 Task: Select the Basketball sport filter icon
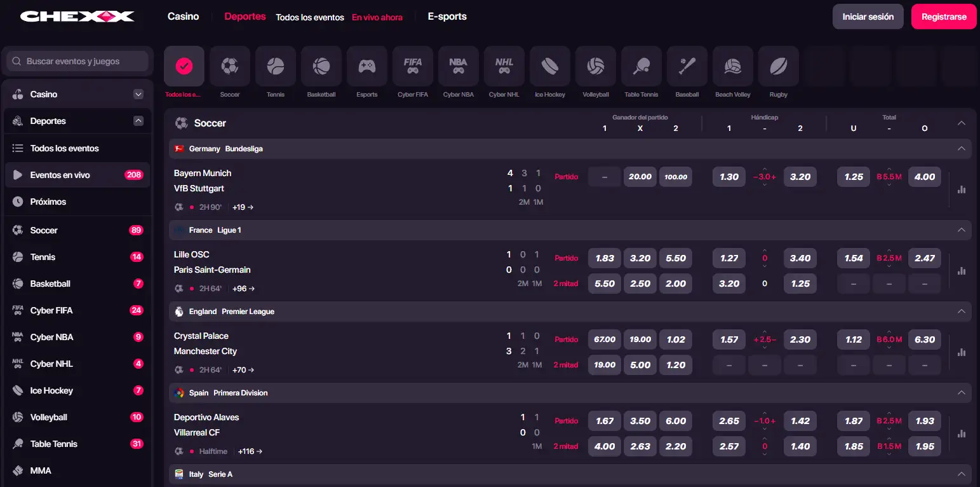click(x=321, y=66)
